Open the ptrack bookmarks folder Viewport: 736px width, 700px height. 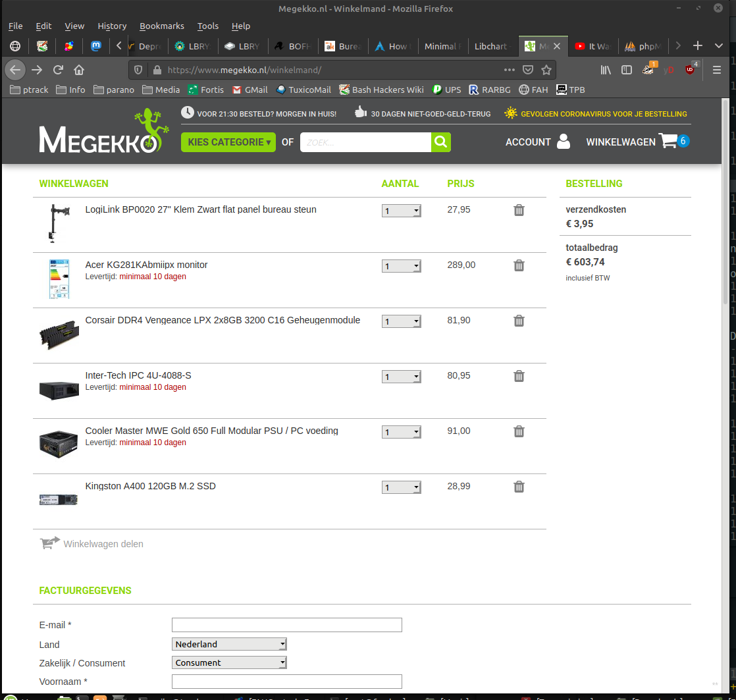point(29,90)
